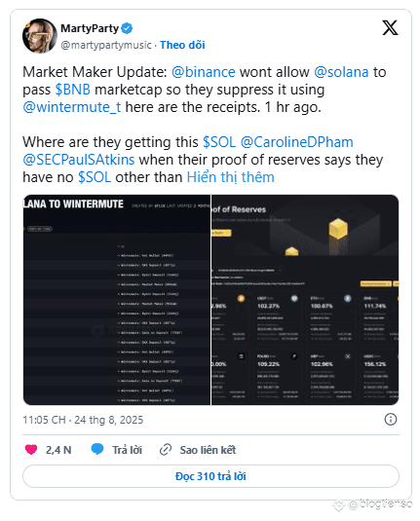Open the @binance mention
The width and height of the screenshot is (420, 521).
point(204,72)
